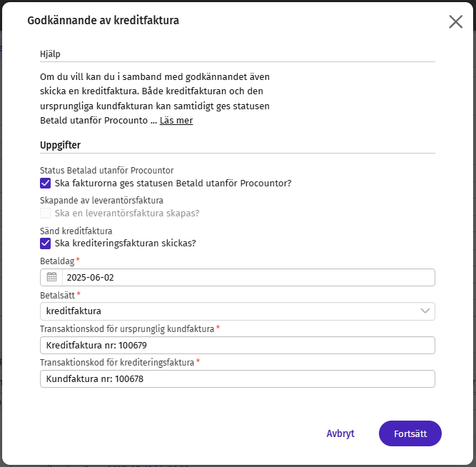476x467 pixels.
Task: Click the Betaldag field label
Action: 57,261
